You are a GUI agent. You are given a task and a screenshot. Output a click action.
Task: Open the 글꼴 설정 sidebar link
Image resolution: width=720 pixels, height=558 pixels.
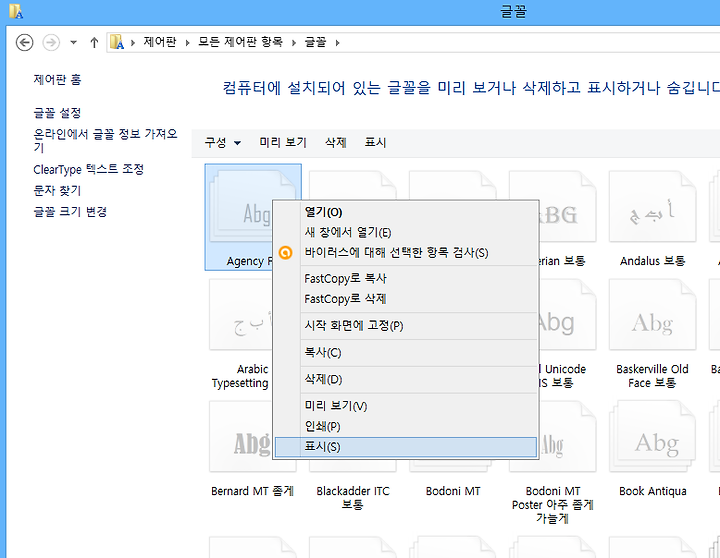point(57,113)
